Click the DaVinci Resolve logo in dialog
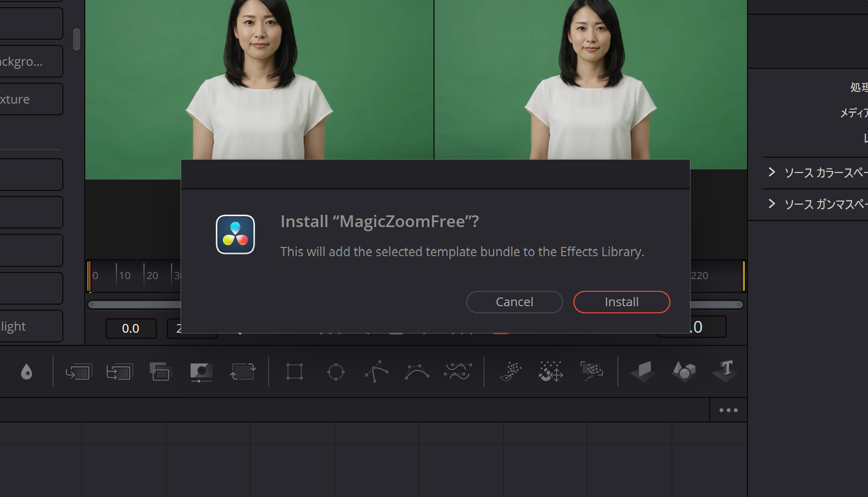868x497 pixels. point(235,235)
